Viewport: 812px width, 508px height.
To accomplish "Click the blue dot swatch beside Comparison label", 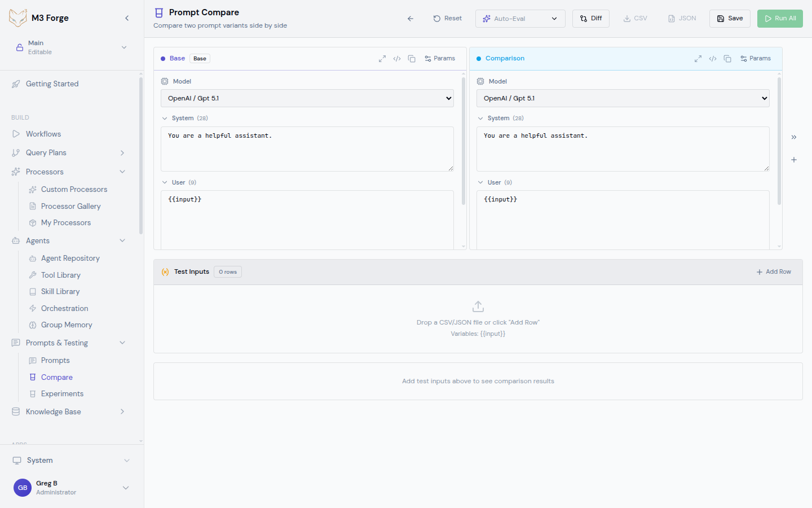I will (479, 58).
